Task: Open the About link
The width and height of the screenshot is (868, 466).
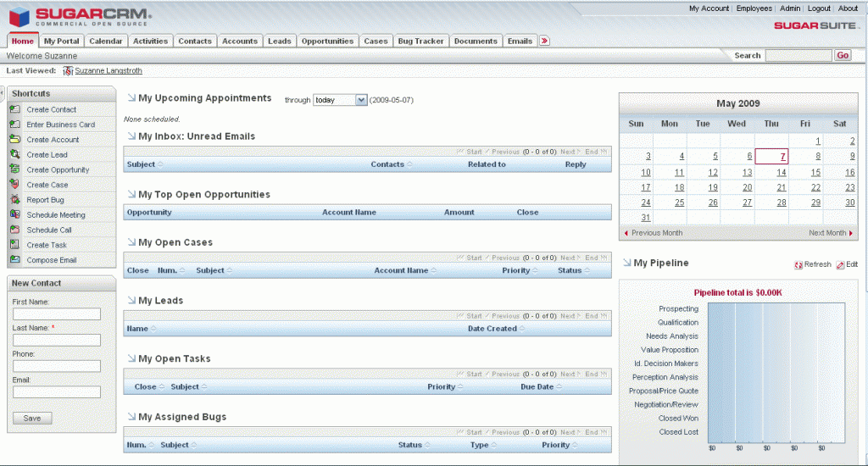Action: click(x=848, y=8)
